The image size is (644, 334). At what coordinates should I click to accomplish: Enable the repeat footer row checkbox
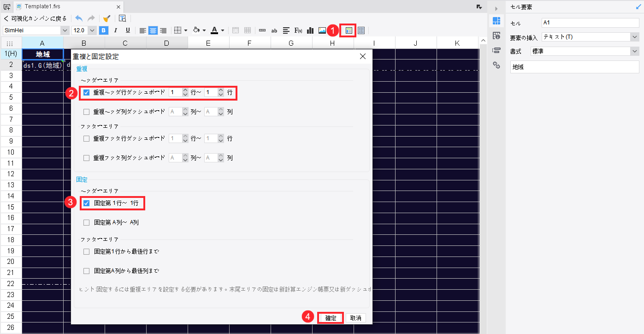coord(86,138)
